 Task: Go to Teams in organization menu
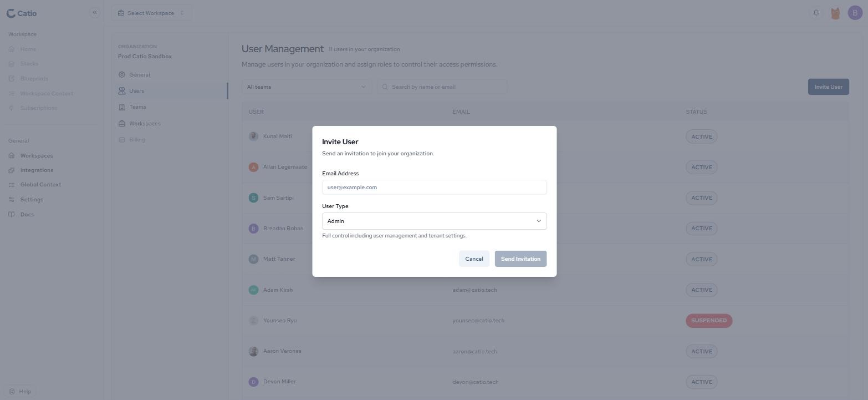pyautogui.click(x=137, y=107)
